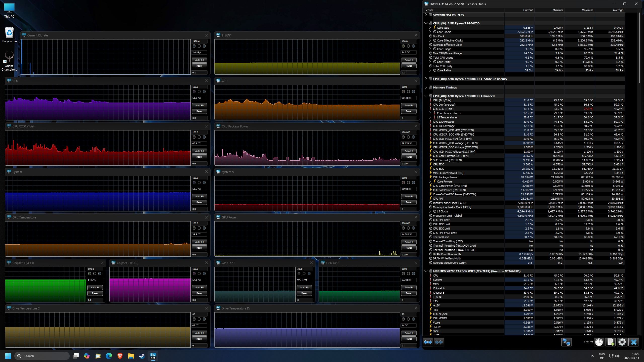This screenshot has width=644, height=362.
Task: Click the expand columns arrows icon in HWiNFO
Action: click(428, 342)
